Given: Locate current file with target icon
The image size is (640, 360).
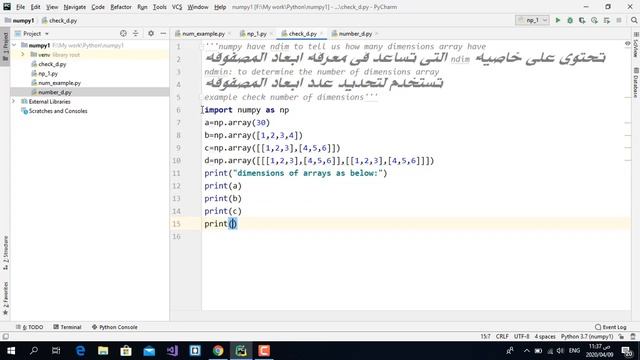Looking at the screenshot, I should 123,33.
